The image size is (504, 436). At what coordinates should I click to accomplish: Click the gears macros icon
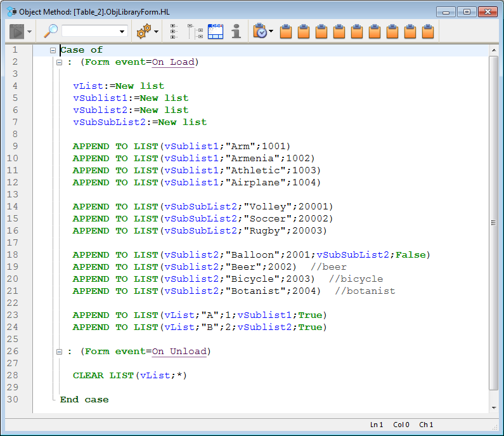[144, 31]
